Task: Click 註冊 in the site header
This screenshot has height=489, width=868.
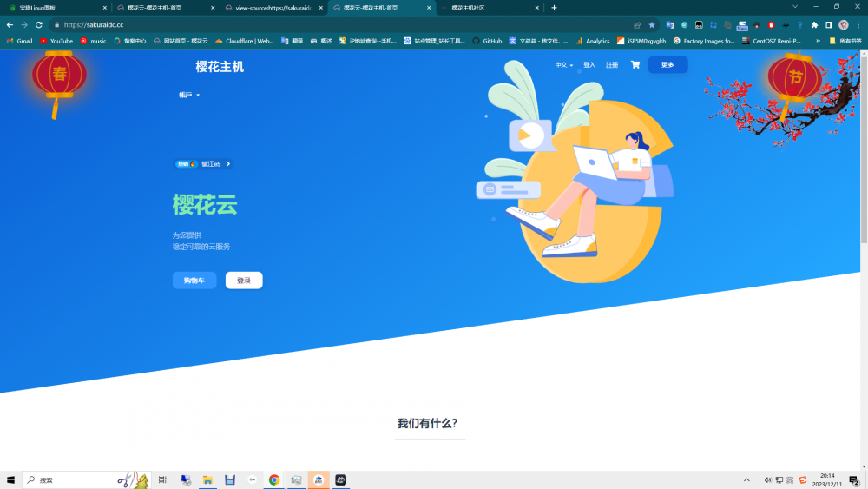Action: point(612,65)
